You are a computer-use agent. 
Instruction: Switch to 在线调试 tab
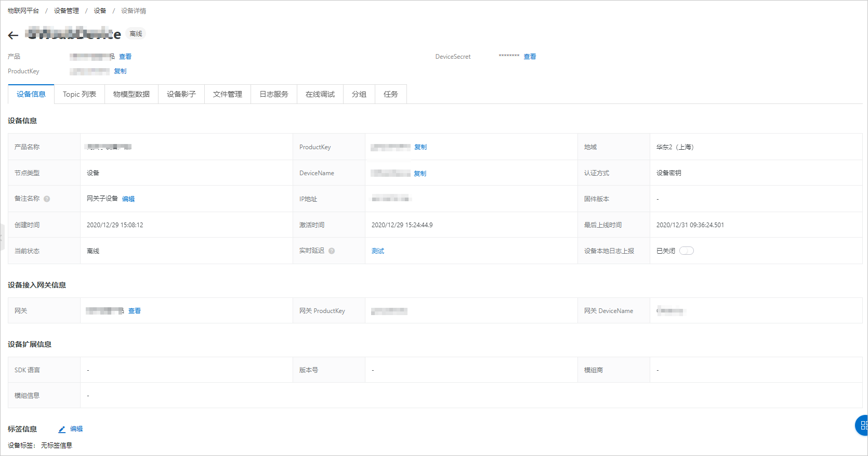pos(320,94)
